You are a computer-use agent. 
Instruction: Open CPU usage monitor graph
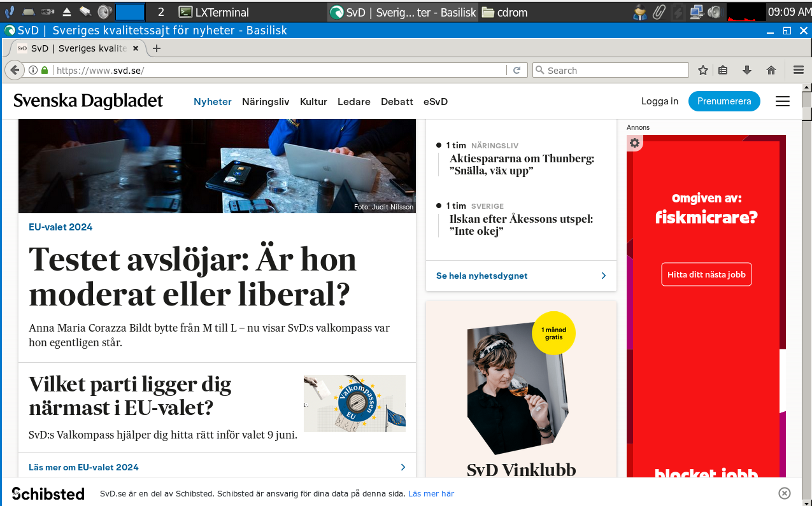(x=746, y=12)
